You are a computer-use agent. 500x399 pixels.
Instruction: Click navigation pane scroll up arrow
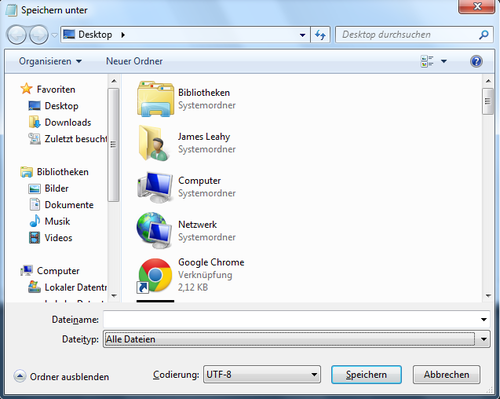(x=114, y=81)
